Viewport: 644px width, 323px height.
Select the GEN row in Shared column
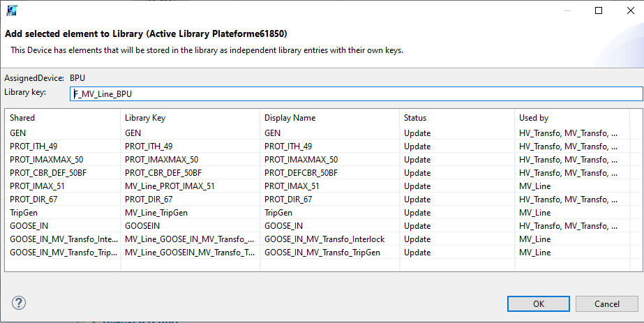click(18, 133)
